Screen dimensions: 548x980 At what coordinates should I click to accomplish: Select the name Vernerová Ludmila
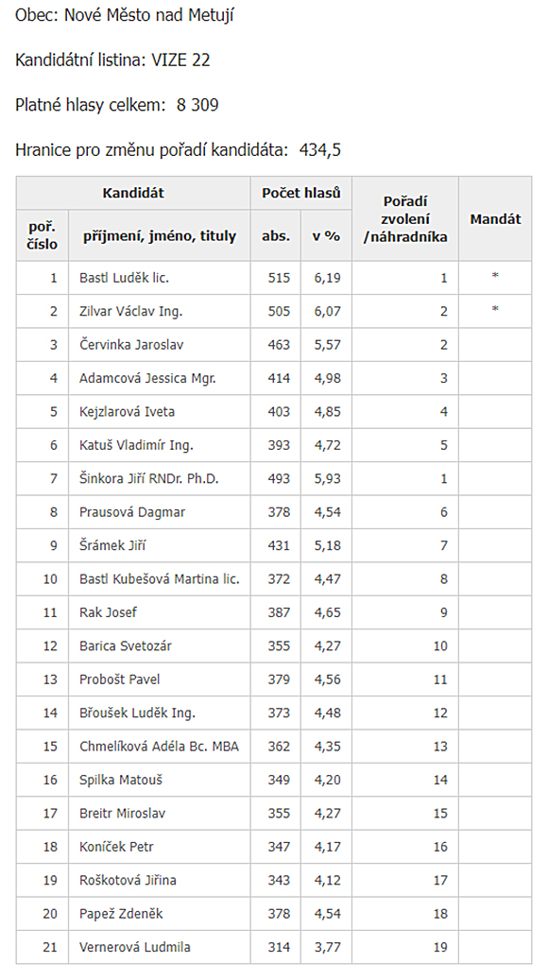135,947
